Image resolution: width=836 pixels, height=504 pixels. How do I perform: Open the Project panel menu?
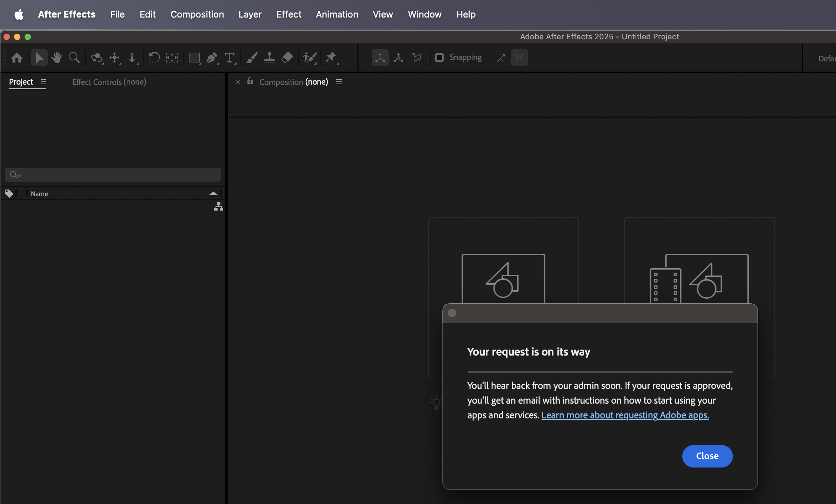tap(44, 82)
